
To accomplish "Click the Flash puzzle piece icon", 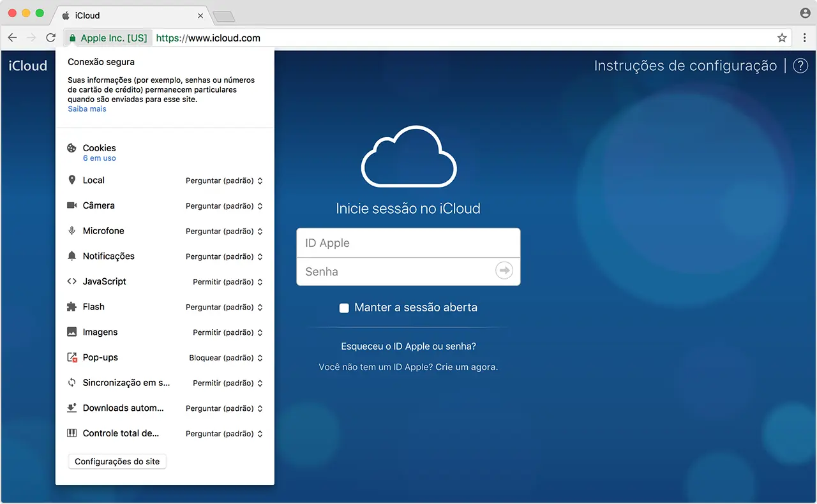I will (x=71, y=307).
